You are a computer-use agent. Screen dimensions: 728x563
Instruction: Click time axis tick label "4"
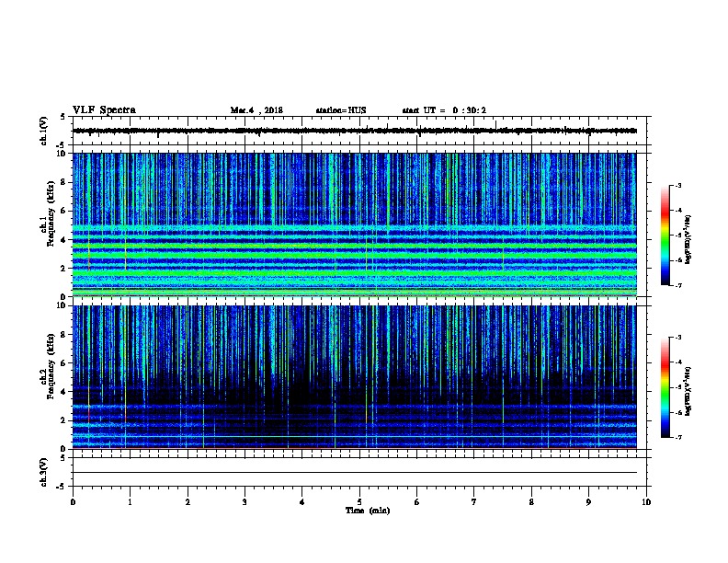coord(302,502)
